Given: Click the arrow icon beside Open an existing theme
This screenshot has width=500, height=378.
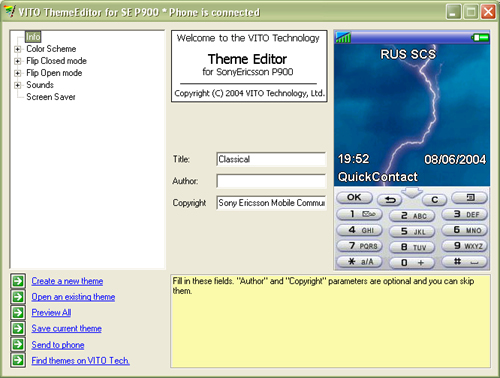Looking at the screenshot, I should pos(18,297).
